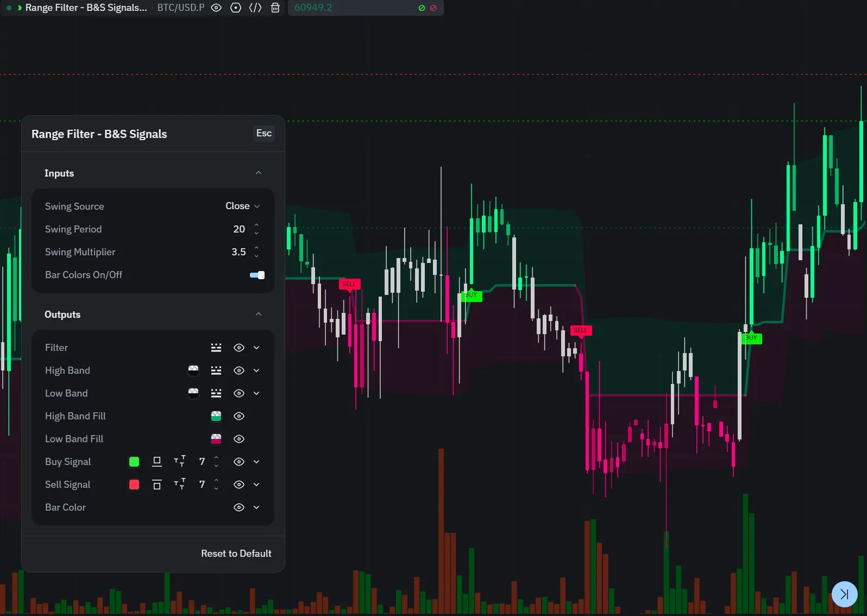Delete indicator with trash icon
This screenshot has width=867, height=616.
click(275, 8)
